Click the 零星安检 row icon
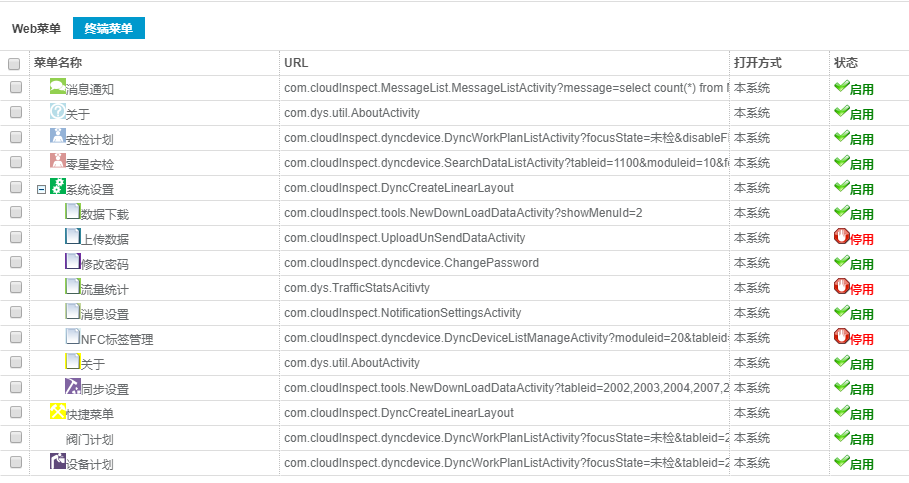Screen dimensions: 909x483 [57, 162]
